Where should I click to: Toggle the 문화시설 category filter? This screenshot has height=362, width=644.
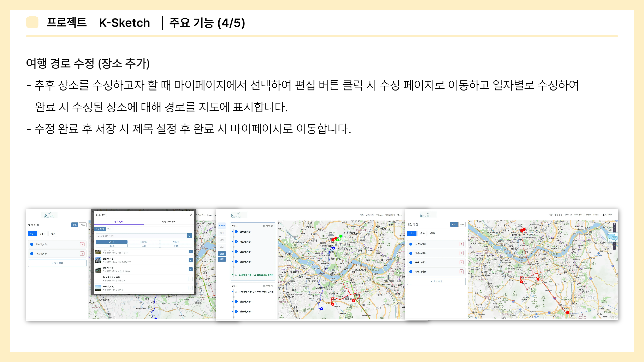[144, 242]
